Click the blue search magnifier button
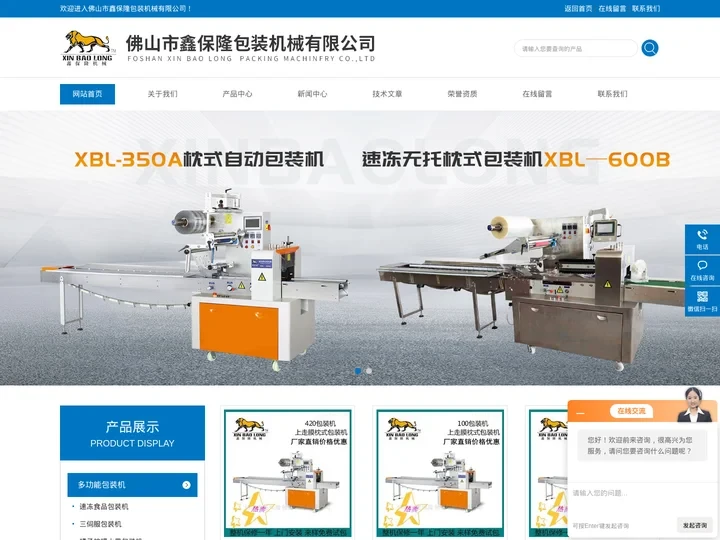This screenshot has height=540, width=720. (649, 48)
